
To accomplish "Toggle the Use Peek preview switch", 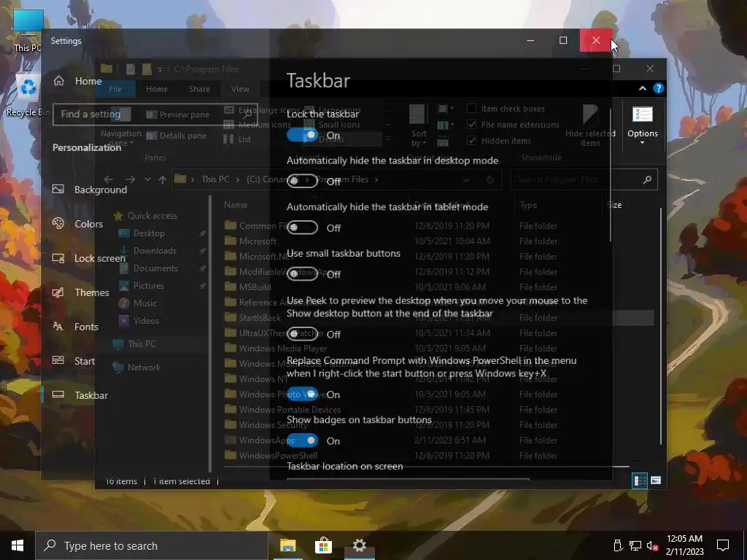I will coord(303,334).
